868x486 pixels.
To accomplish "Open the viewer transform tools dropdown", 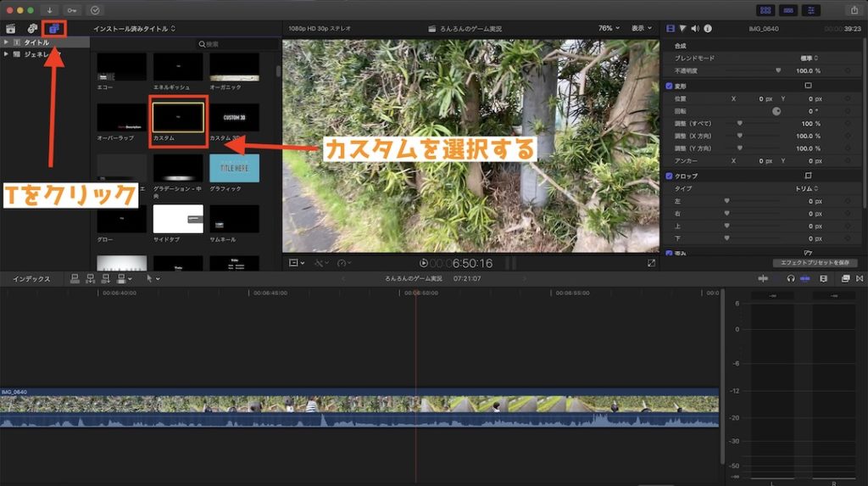I will 297,263.
